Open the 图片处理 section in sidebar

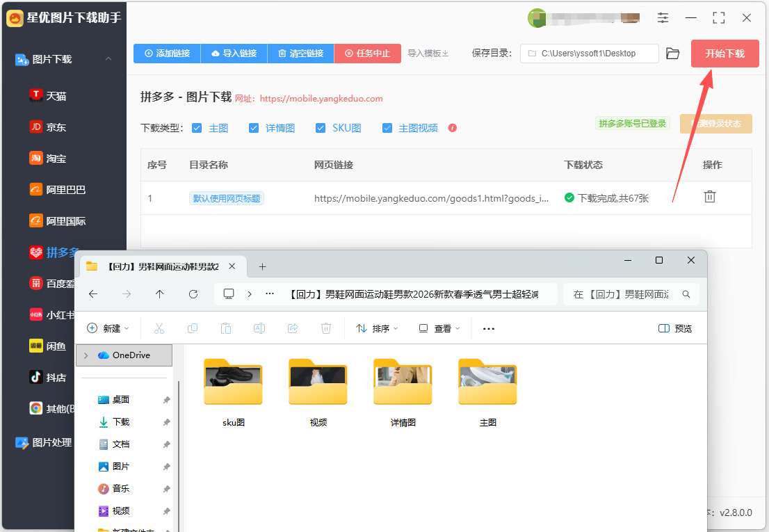click(x=44, y=442)
